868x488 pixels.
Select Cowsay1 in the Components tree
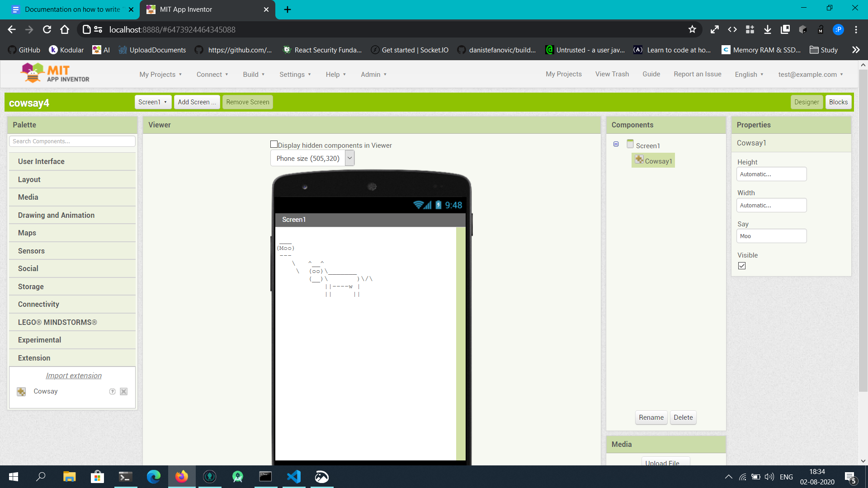coord(653,161)
